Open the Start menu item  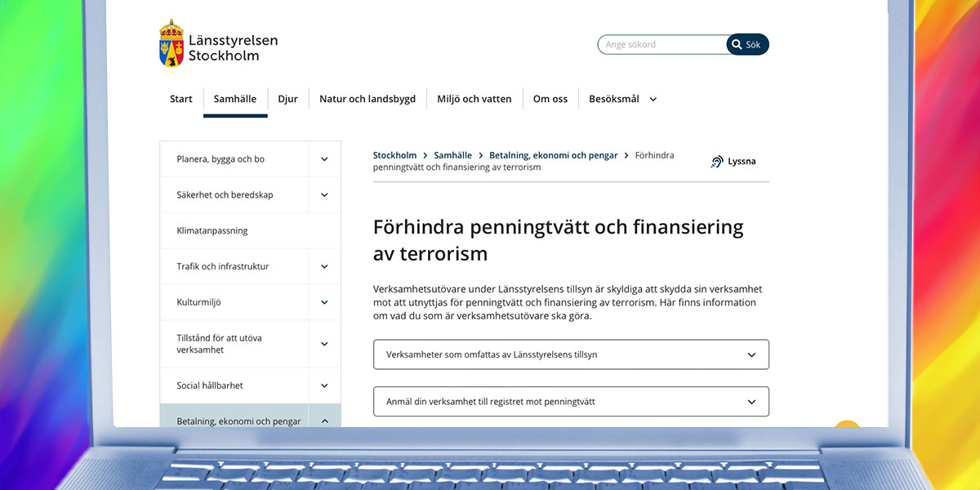click(x=181, y=99)
